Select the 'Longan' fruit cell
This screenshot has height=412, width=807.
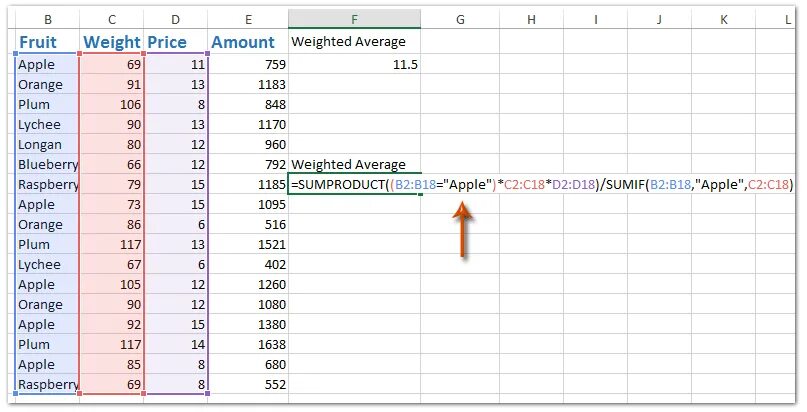[47, 145]
